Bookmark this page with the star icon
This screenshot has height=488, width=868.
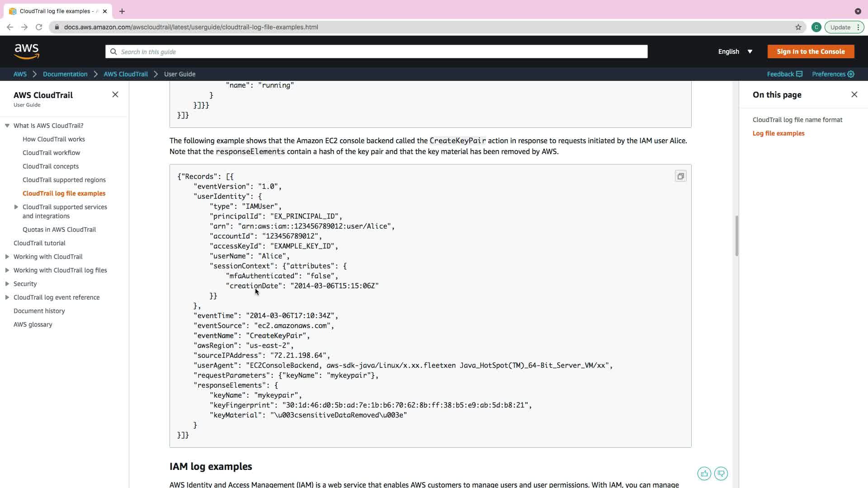(x=798, y=27)
